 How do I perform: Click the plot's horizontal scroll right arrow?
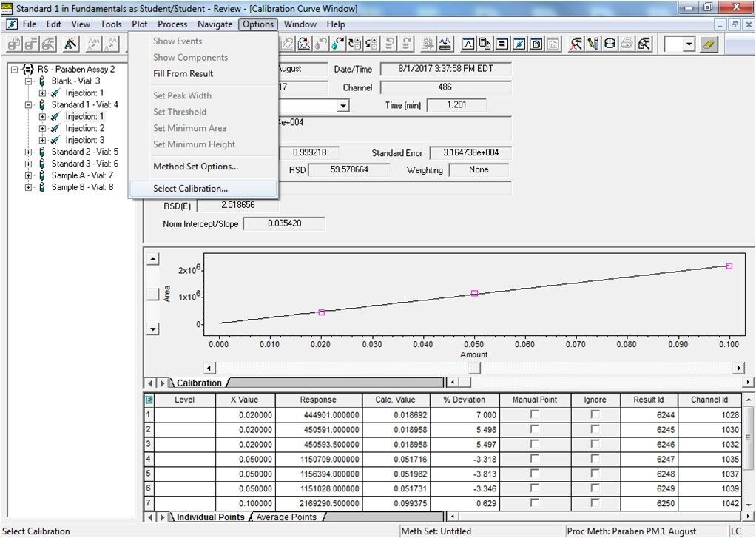(739, 368)
